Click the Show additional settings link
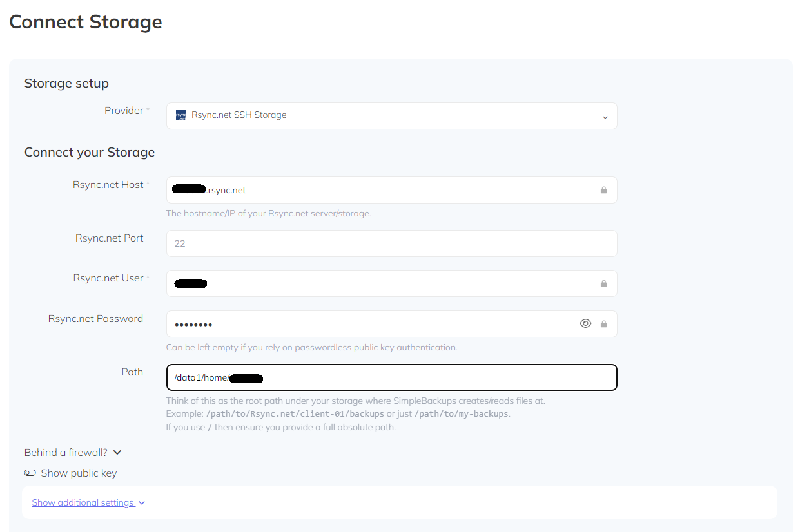This screenshot has width=800, height=532. pyautogui.click(x=83, y=502)
